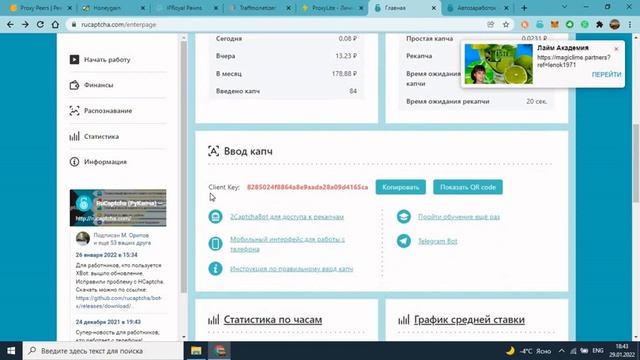Viewport: 640px width, 360px height.
Task: Open the График средней ставки heading link
Action: (x=469, y=320)
